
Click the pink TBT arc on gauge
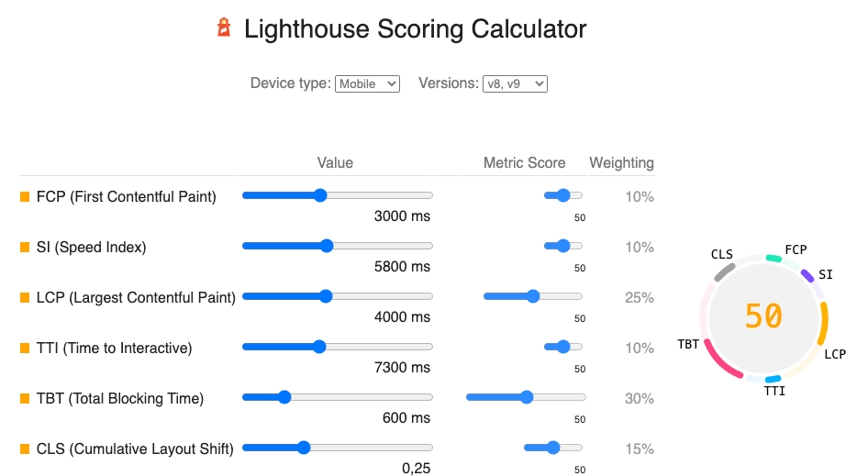[x=719, y=362]
